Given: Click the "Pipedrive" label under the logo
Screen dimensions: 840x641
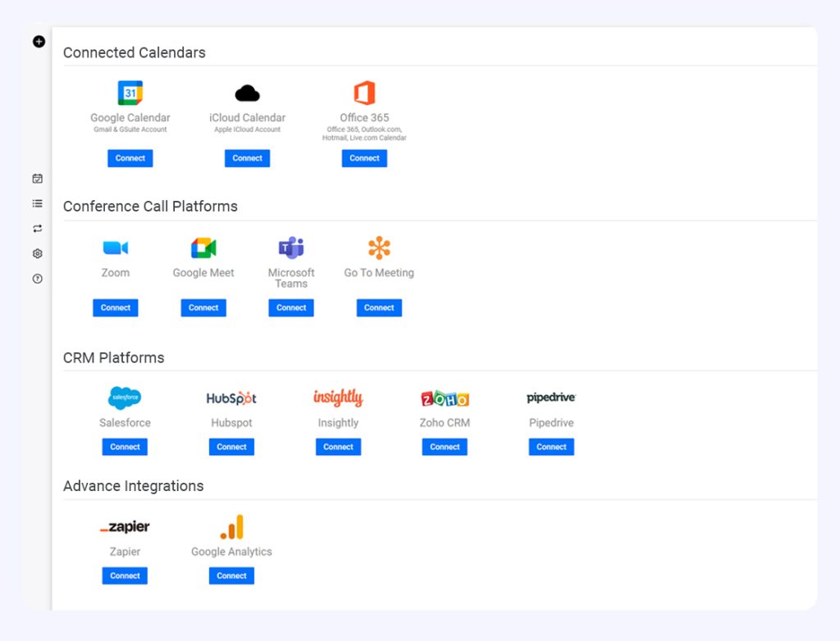Looking at the screenshot, I should 551,422.
